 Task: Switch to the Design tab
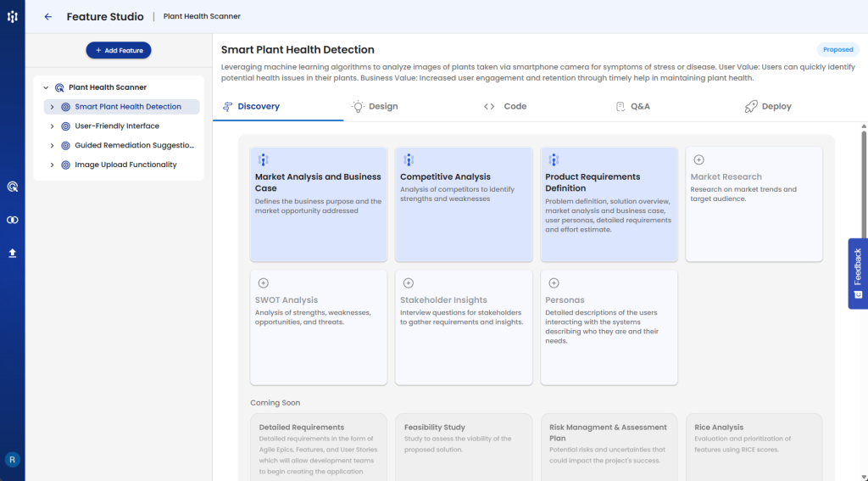pos(375,107)
